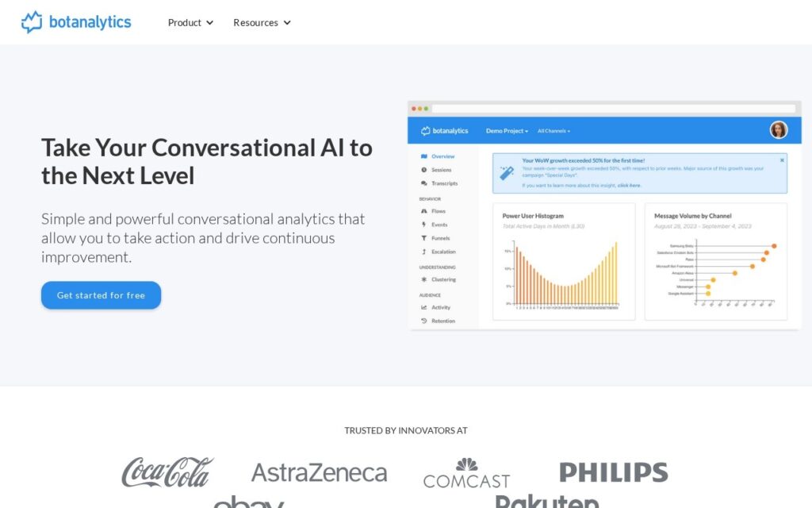The width and height of the screenshot is (812, 508).
Task: Click the Funnels filter icon
Action: coord(423,238)
